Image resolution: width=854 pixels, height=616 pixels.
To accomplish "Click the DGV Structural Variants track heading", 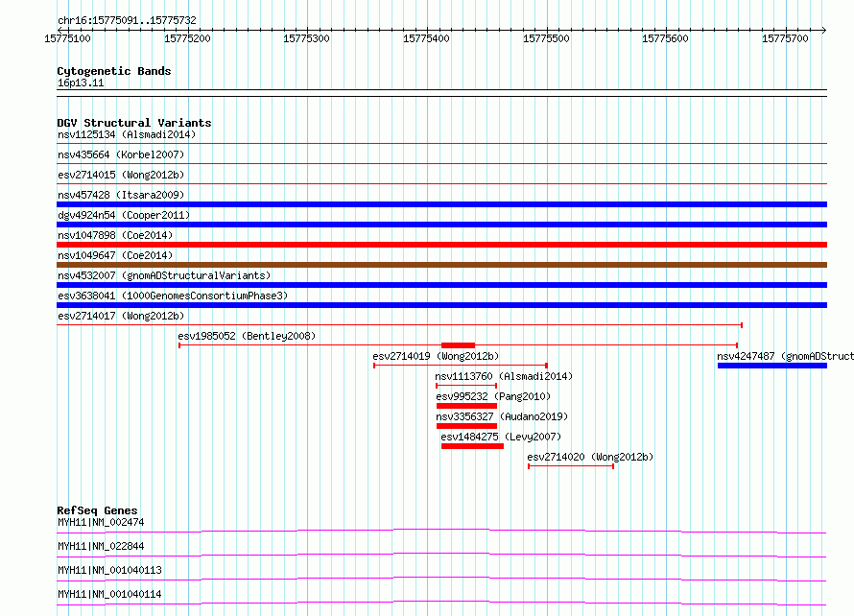I will point(134,123).
